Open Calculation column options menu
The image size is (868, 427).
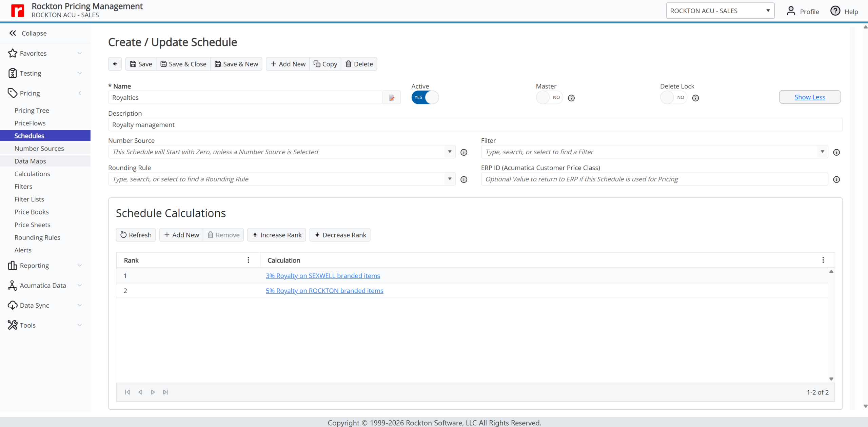(823, 260)
